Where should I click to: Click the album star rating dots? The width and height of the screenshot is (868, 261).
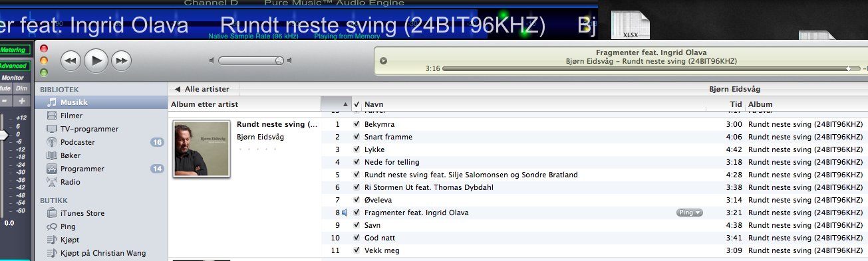257,149
